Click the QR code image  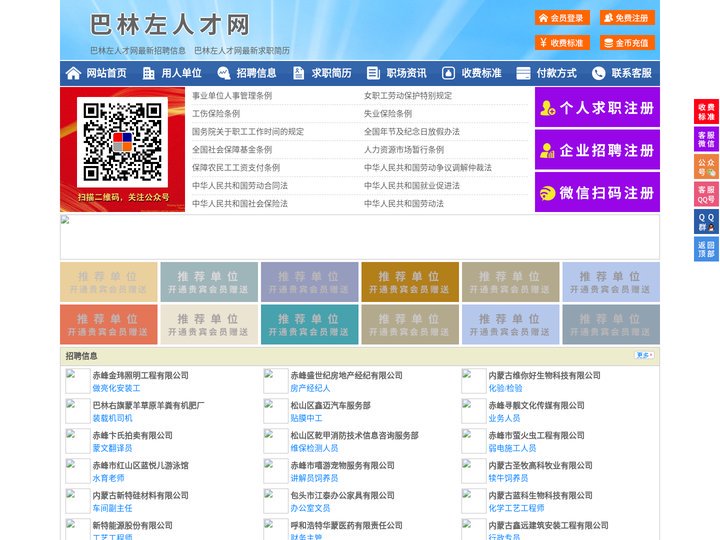coord(122,142)
